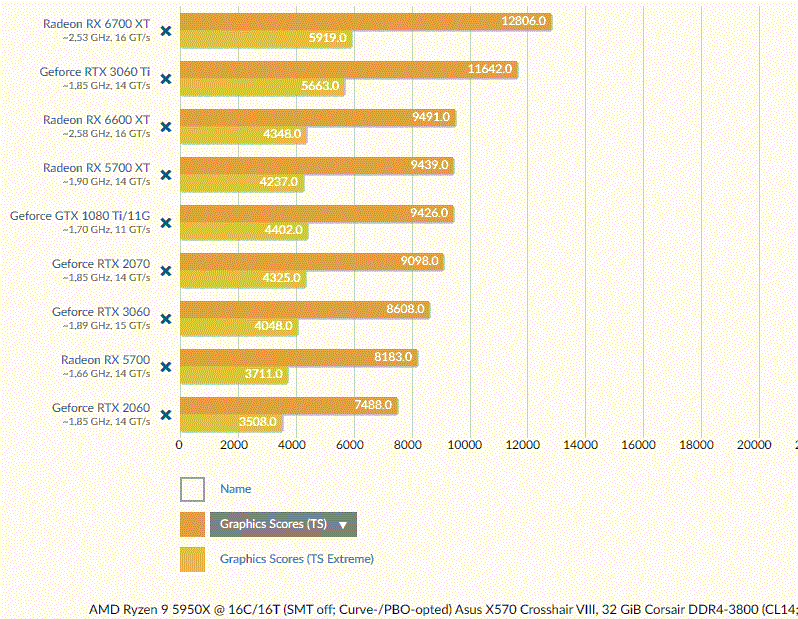Click the Graphics Scores (TS Extreme) legend link

coord(297,559)
